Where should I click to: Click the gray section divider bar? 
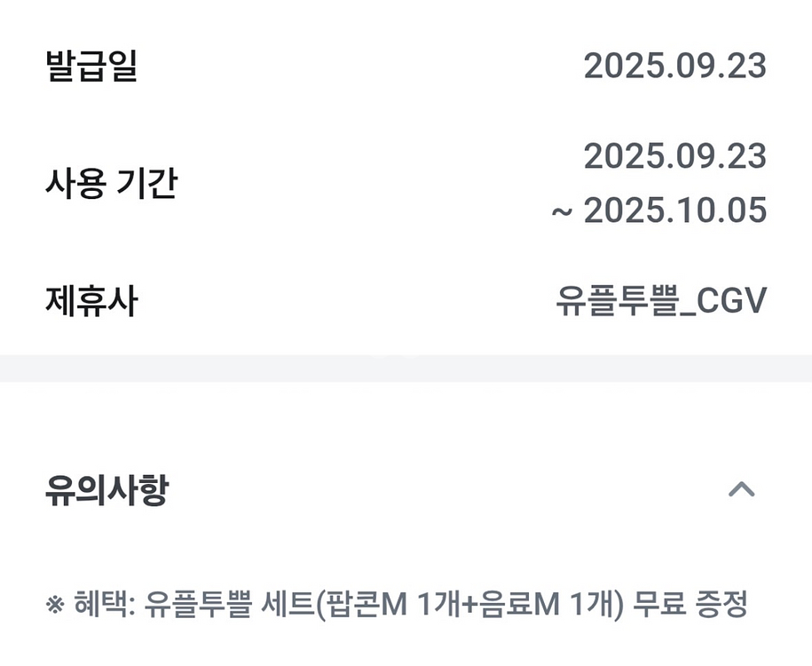pos(406,369)
